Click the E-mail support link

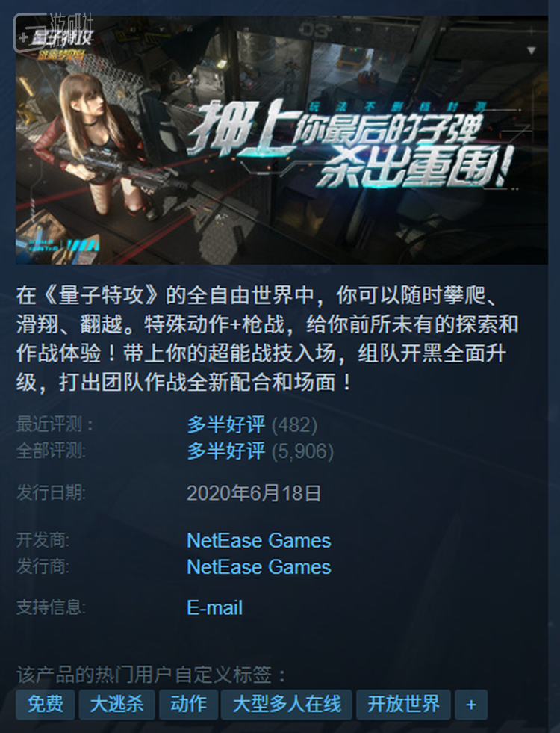214,607
